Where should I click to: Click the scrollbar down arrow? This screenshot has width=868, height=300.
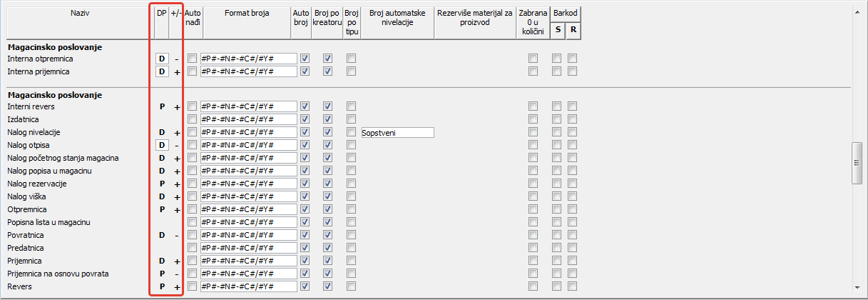click(858, 292)
